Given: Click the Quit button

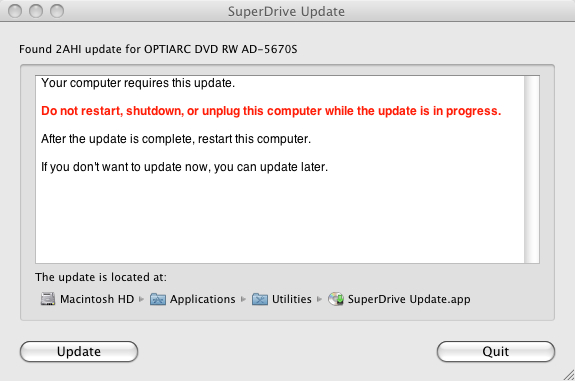Looking at the screenshot, I should (496, 351).
